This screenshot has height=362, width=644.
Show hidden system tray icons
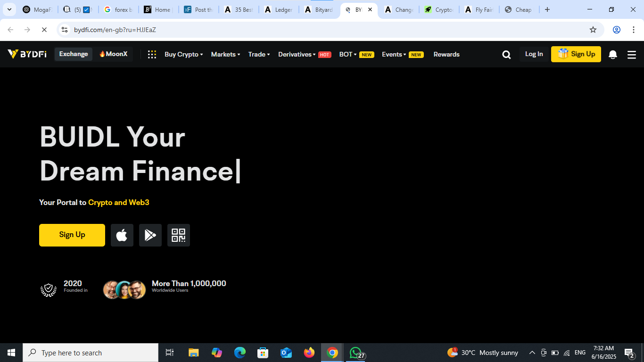pos(532,353)
